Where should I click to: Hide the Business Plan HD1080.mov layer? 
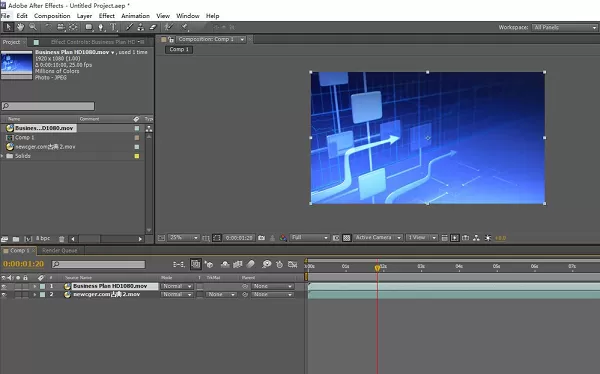point(4,286)
